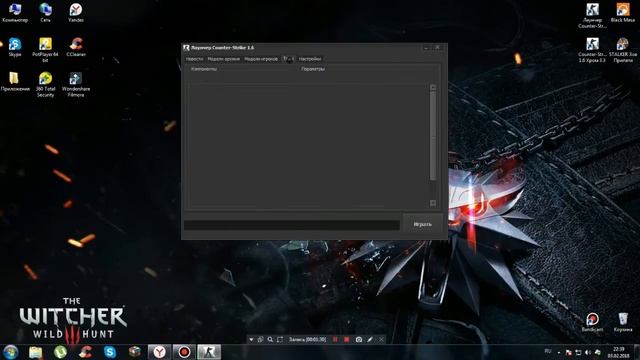Select the Корзина recycle bin icon

pos(623,322)
